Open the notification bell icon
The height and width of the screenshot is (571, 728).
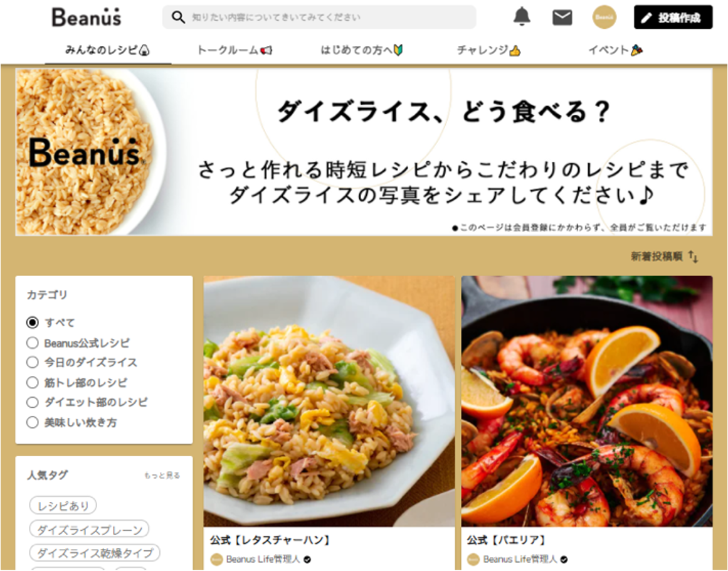click(522, 17)
